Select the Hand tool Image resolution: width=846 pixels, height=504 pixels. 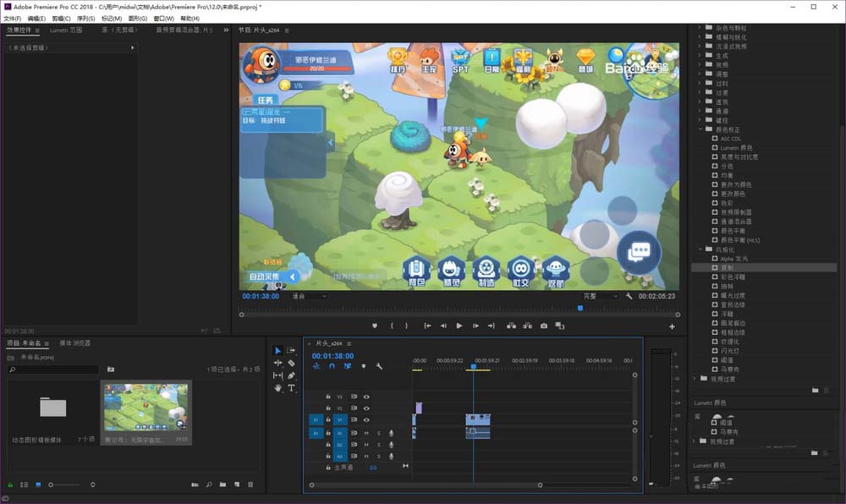click(x=278, y=388)
